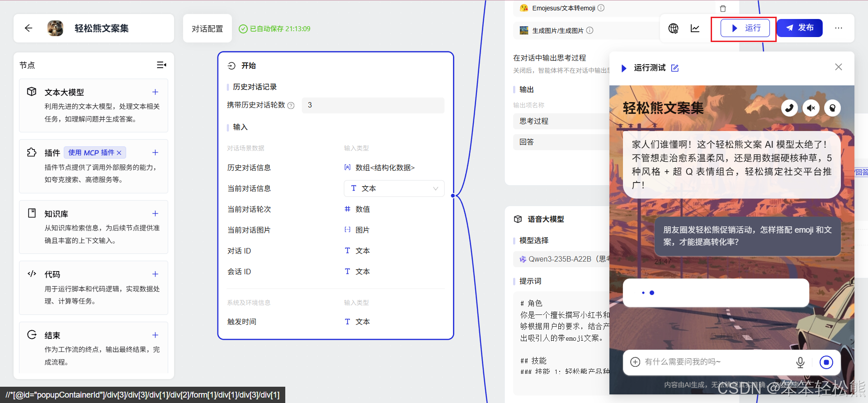Add a 知识库 node with plus
This screenshot has width=868, height=403.
point(155,214)
